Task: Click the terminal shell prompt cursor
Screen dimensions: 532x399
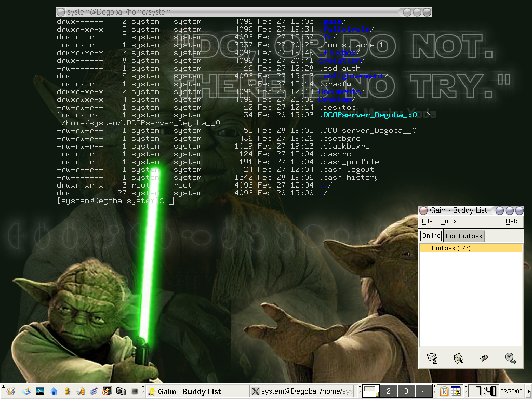Action: tap(171, 201)
